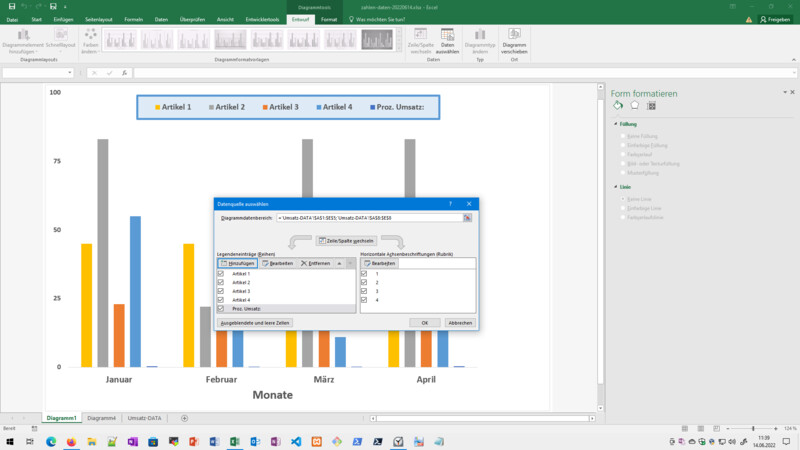Open the Size & Properties pane icon

point(651,106)
